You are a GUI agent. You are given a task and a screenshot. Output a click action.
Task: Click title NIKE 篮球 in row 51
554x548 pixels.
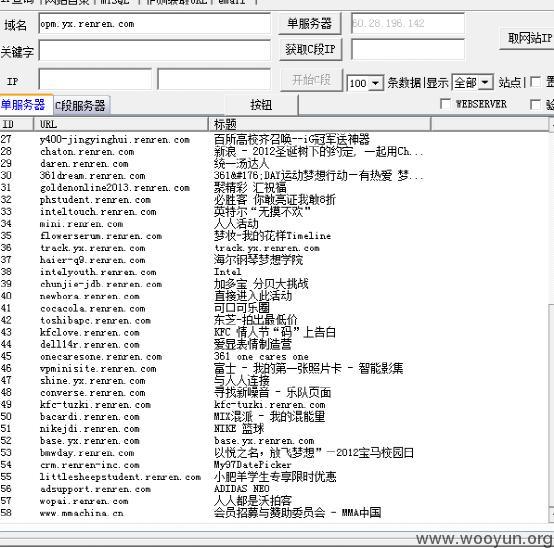[239, 429]
